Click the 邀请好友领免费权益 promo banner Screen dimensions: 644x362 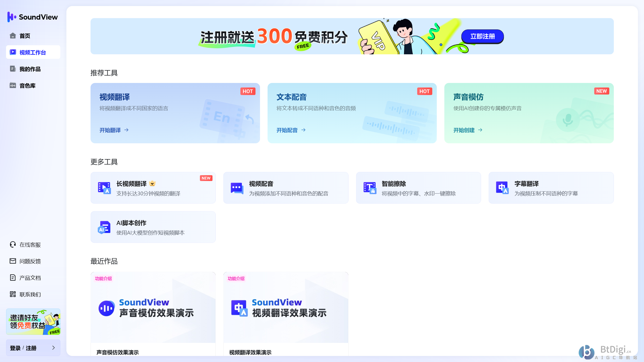[33, 322]
